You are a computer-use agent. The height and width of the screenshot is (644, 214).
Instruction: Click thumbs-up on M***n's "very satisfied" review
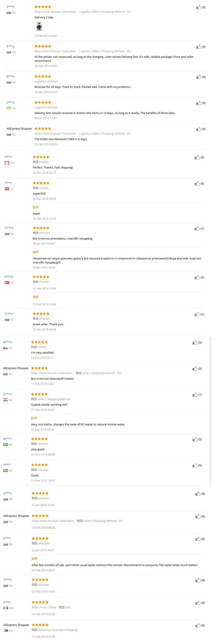(x=195, y=343)
